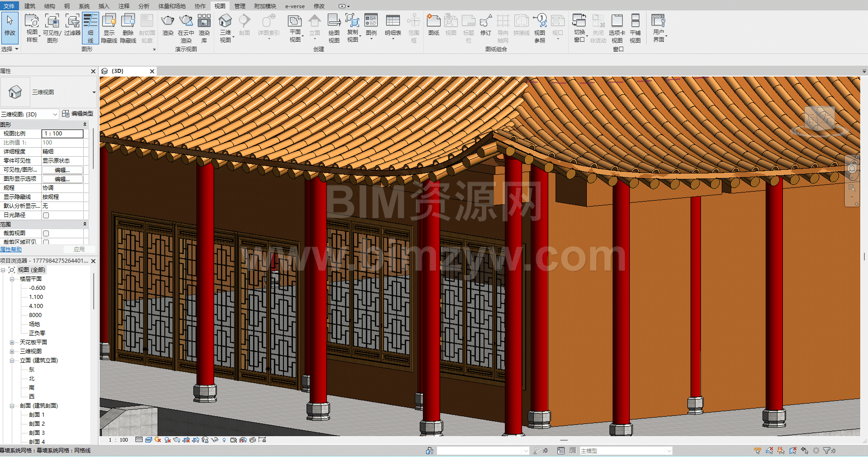Open 用户界面 user interface menu

659,28
